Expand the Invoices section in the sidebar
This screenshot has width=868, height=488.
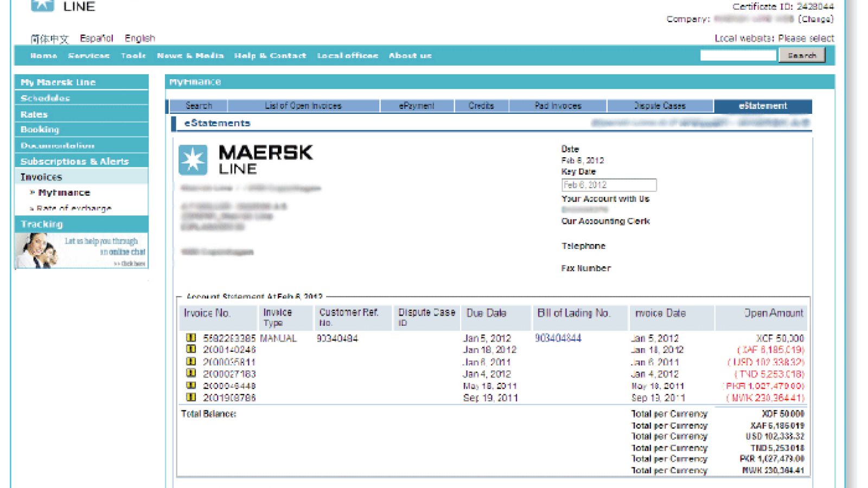pos(41,177)
